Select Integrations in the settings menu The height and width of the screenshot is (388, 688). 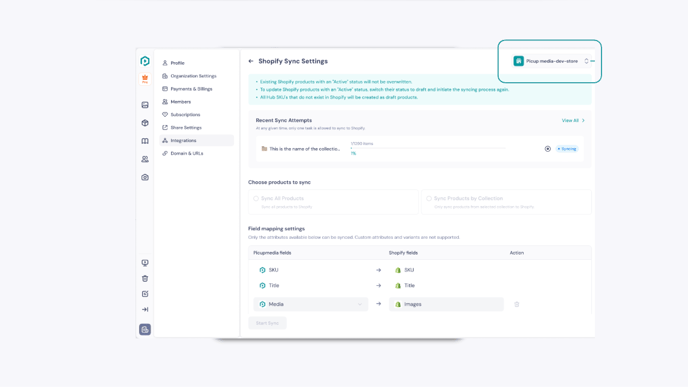(x=196, y=140)
